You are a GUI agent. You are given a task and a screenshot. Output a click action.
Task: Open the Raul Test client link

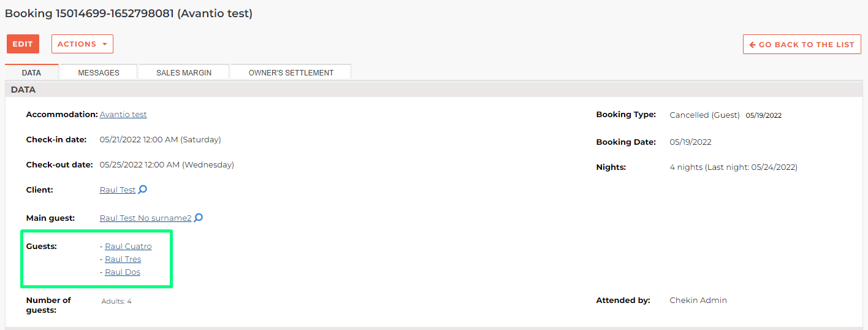pos(118,190)
